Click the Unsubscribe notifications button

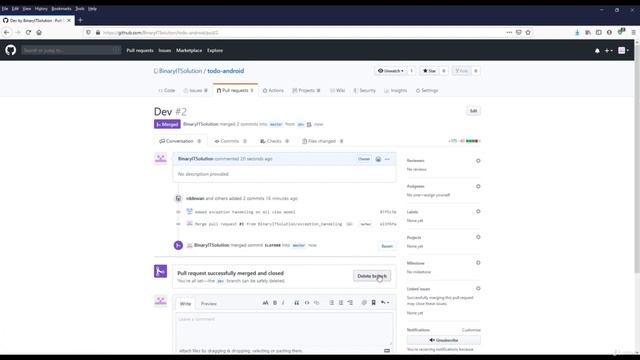(444, 340)
